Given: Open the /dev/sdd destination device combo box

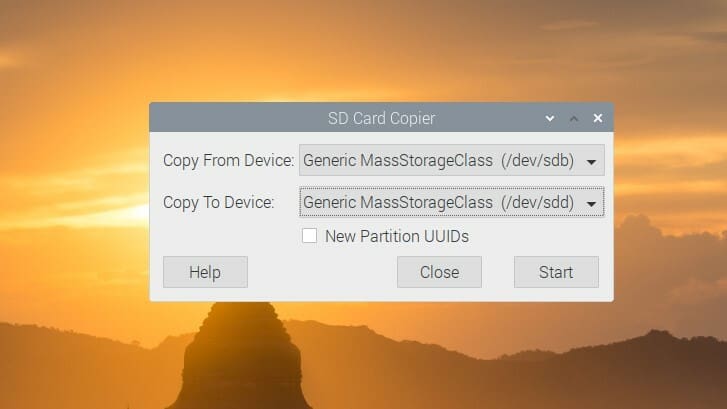Looking at the screenshot, I should click(x=452, y=202).
